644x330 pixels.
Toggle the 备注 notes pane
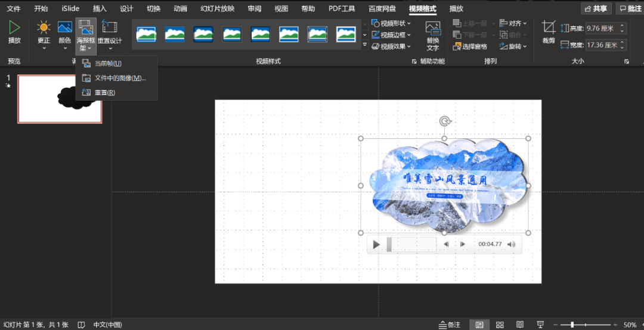450,325
